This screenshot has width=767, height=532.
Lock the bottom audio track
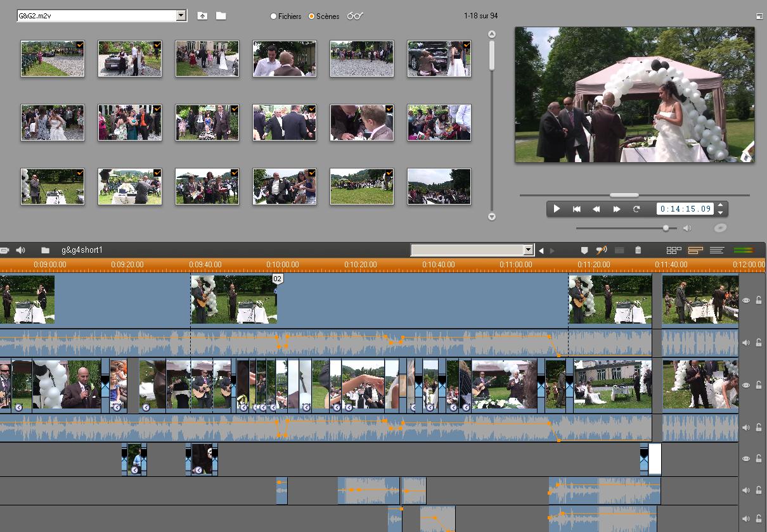759,519
